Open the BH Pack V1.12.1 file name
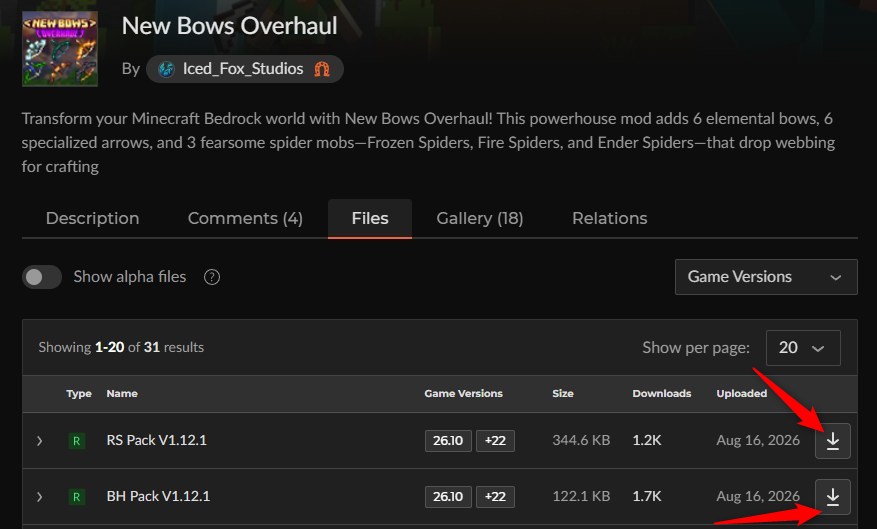Screen dimensions: 877x529 click(158, 497)
